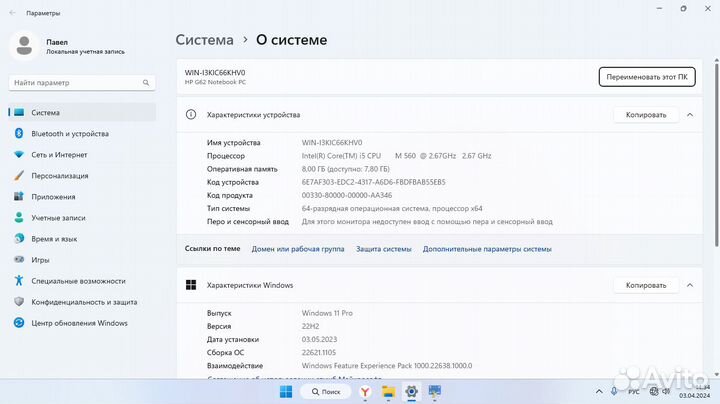Click the Система monitor icon
The height and width of the screenshot is (404, 720).
(19, 112)
